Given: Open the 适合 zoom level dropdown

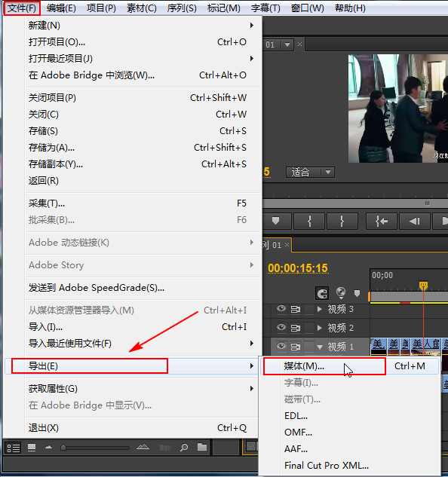Looking at the screenshot, I should tap(310, 172).
